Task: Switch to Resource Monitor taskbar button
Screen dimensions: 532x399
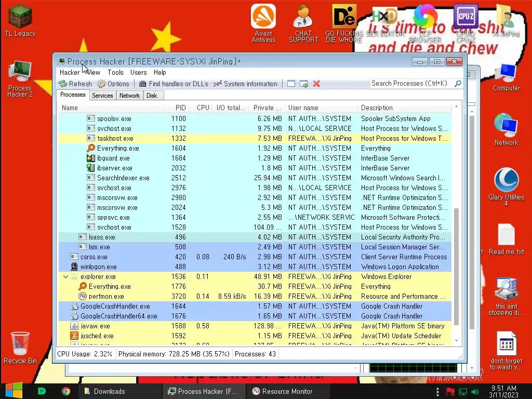Action: pyautogui.click(x=288, y=391)
